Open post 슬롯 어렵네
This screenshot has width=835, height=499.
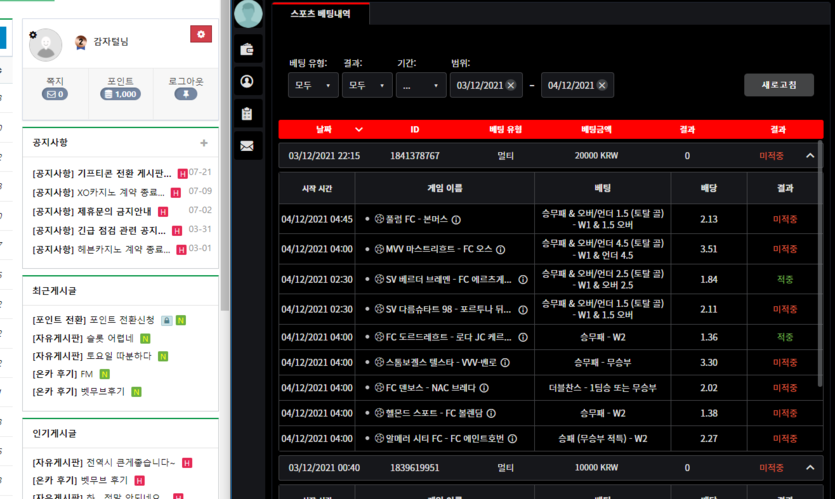(x=83, y=338)
